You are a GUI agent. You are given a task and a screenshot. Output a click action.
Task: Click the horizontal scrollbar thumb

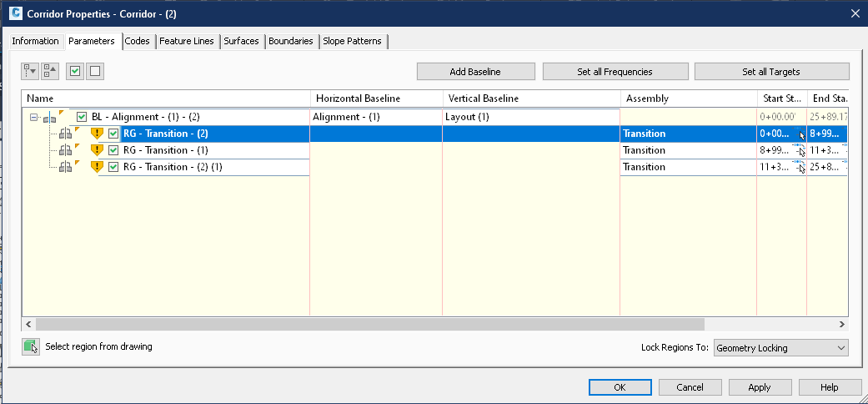pyautogui.click(x=371, y=324)
